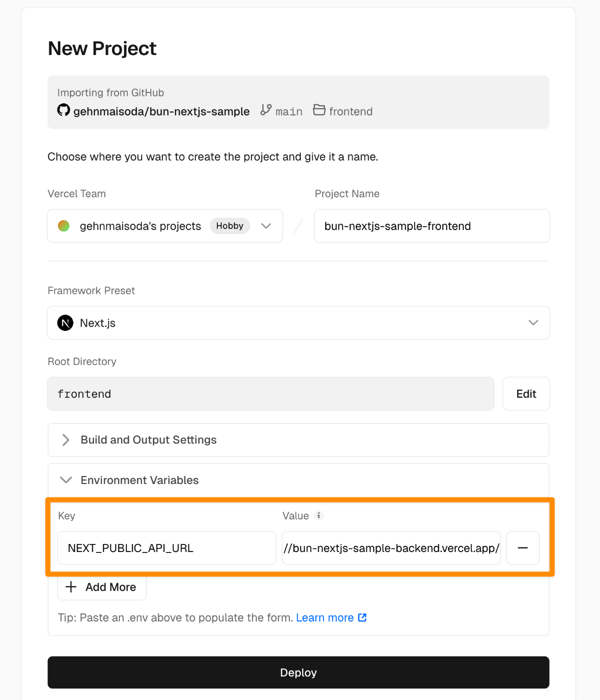This screenshot has height=700, width=600.
Task: Click the folder icon beside frontend
Action: 319,110
